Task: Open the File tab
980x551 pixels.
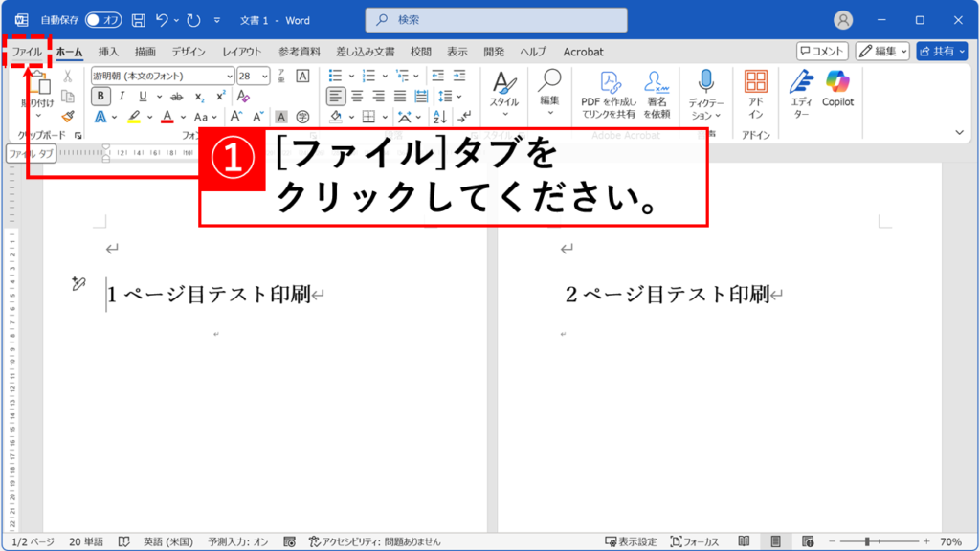Action: click(x=27, y=52)
